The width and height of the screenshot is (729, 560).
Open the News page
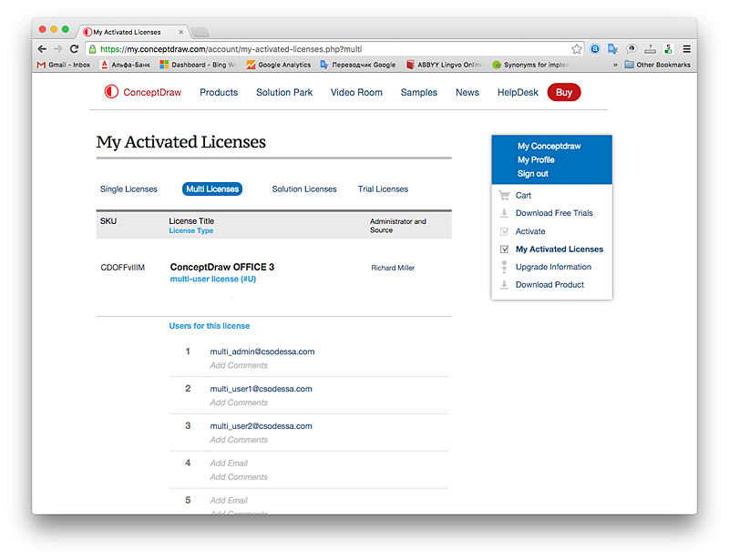pyautogui.click(x=467, y=93)
